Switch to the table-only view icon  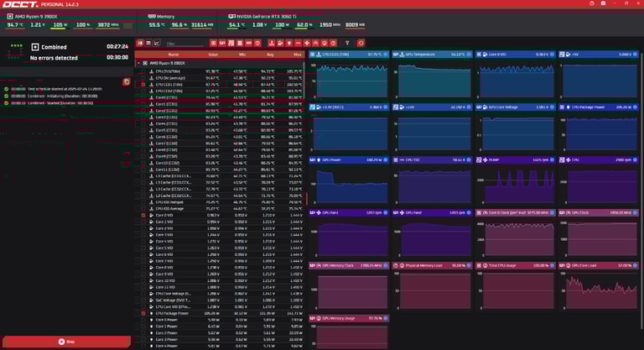pyautogui.click(x=148, y=43)
